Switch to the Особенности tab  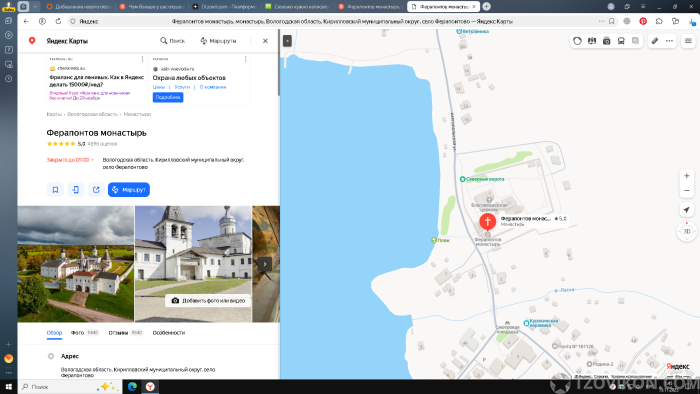click(x=169, y=333)
